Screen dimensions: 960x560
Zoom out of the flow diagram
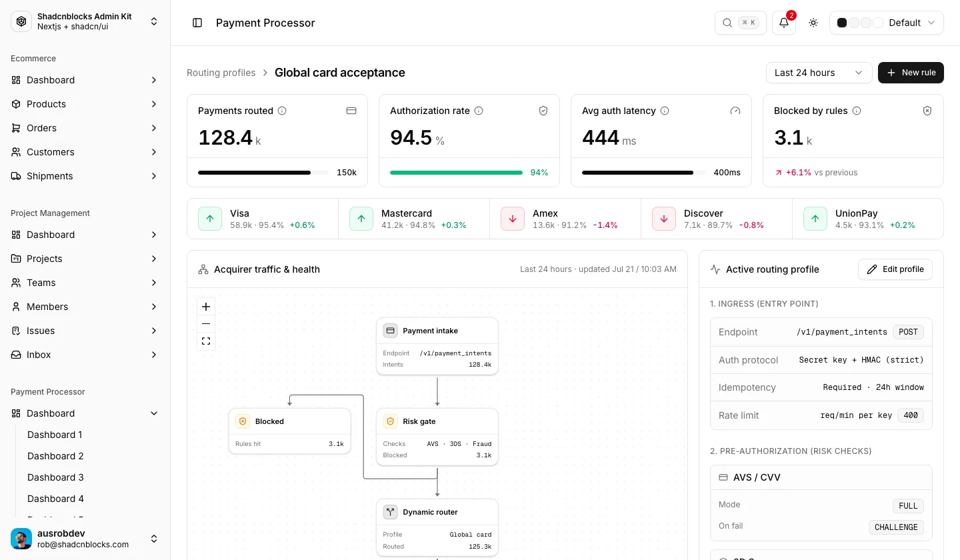[x=206, y=324]
